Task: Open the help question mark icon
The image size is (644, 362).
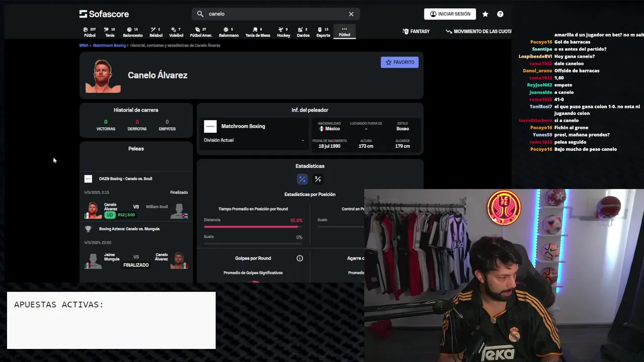Action: click(x=500, y=14)
